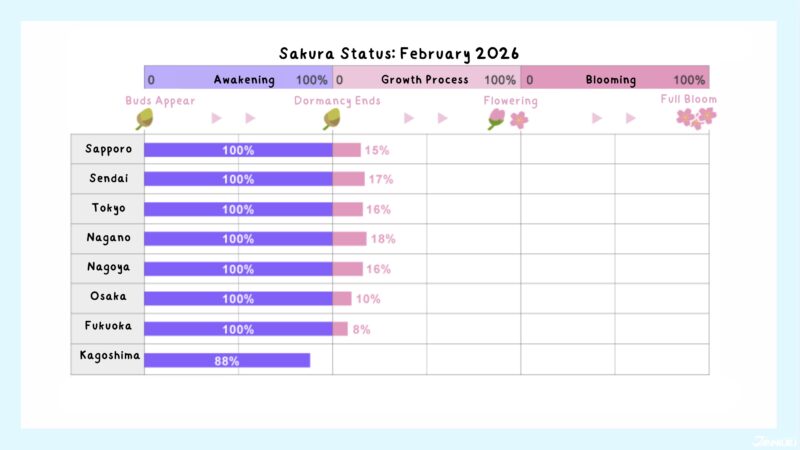Viewport: 800px width, 450px height.
Task: Click the Tokyo city label
Action: [108, 209]
